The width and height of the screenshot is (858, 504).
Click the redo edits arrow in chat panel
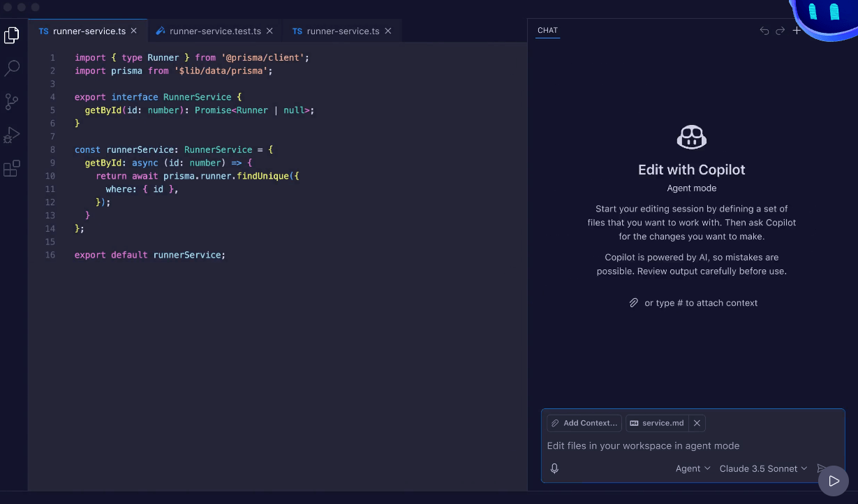[x=780, y=31]
